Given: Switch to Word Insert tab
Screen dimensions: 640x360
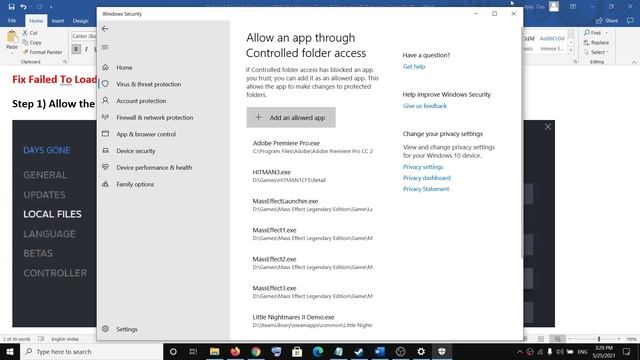Looking at the screenshot, I should (x=58, y=21).
